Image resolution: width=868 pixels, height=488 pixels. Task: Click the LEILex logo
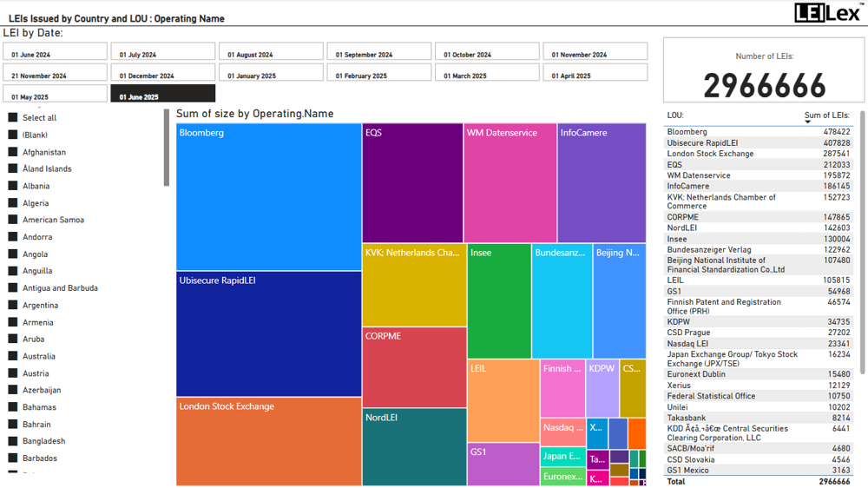(x=827, y=12)
